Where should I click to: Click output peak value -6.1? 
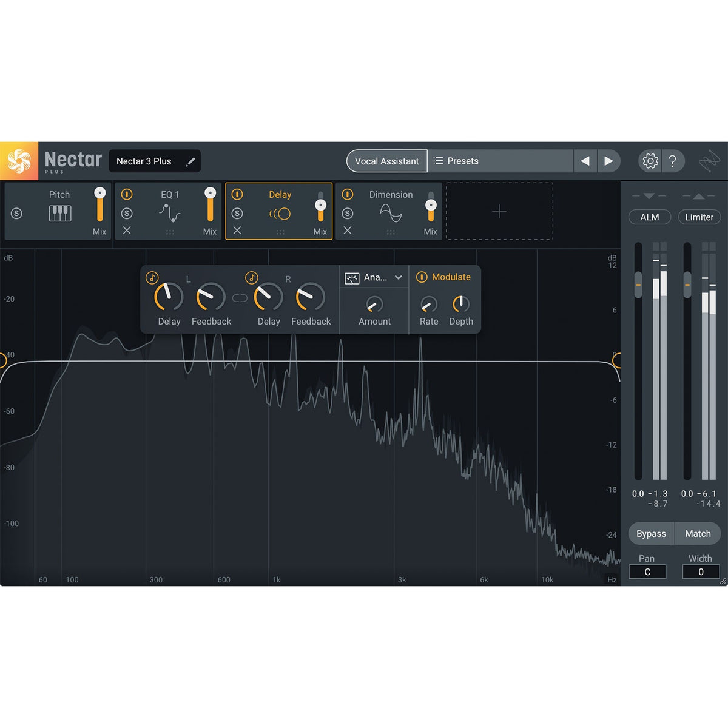[x=707, y=494]
